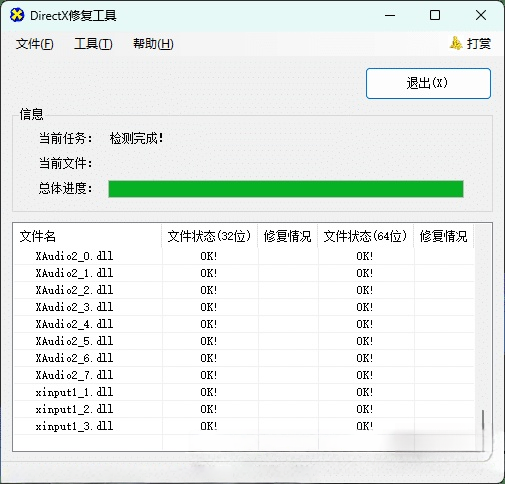Select the xinput1_1.dll row

pos(244,392)
